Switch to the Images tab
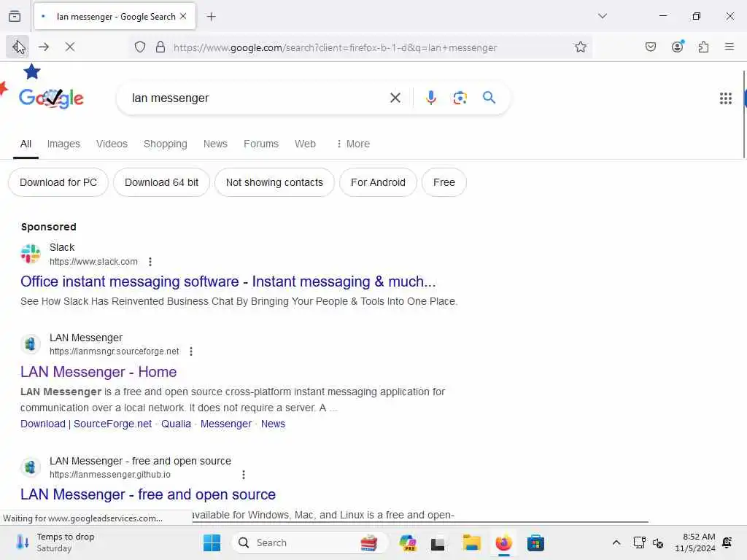747x560 pixels. [x=63, y=144]
